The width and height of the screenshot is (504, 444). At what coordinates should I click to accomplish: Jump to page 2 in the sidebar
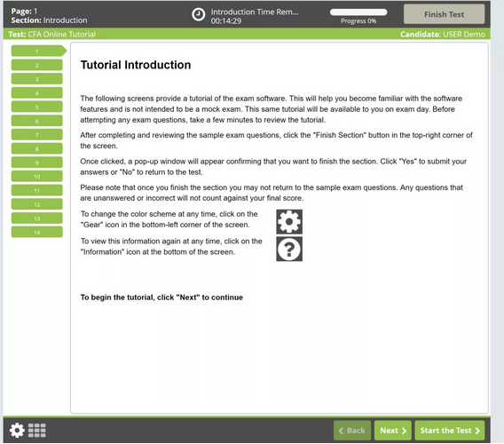[37, 65]
